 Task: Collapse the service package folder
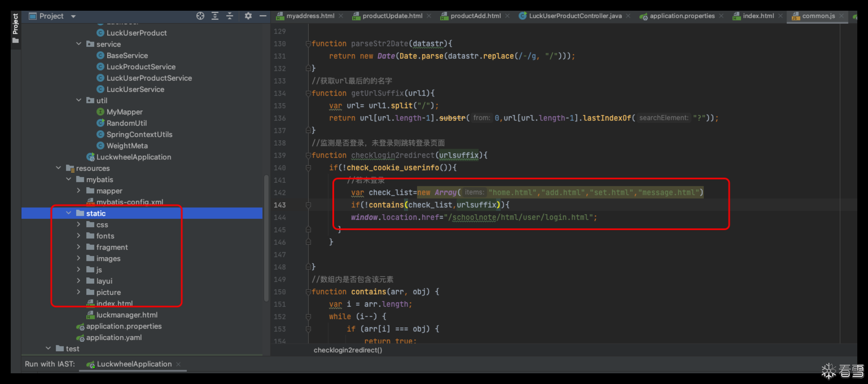(79, 44)
